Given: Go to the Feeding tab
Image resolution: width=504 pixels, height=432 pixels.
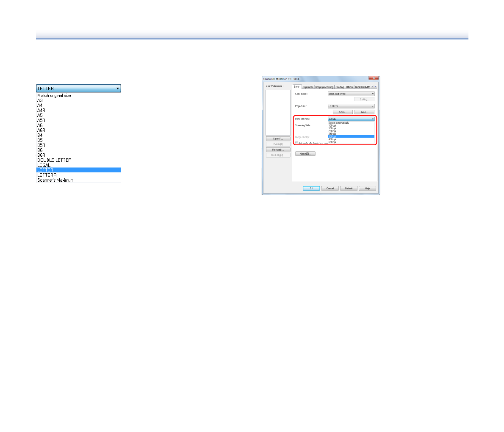Looking at the screenshot, I should click(x=340, y=87).
